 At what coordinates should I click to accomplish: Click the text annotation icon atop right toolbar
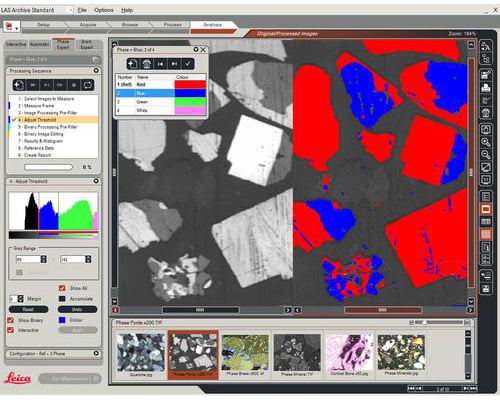click(486, 46)
